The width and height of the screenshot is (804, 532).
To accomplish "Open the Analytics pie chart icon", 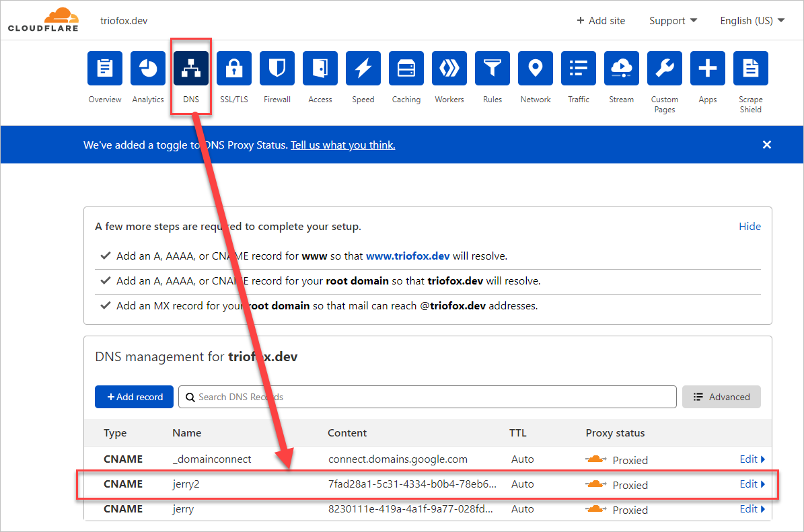I will [x=147, y=68].
